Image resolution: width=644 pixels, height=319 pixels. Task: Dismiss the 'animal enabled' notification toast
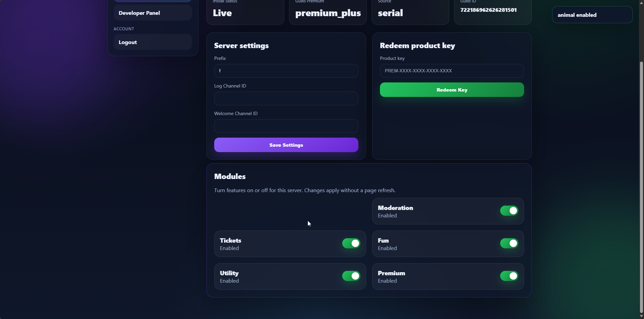point(592,15)
